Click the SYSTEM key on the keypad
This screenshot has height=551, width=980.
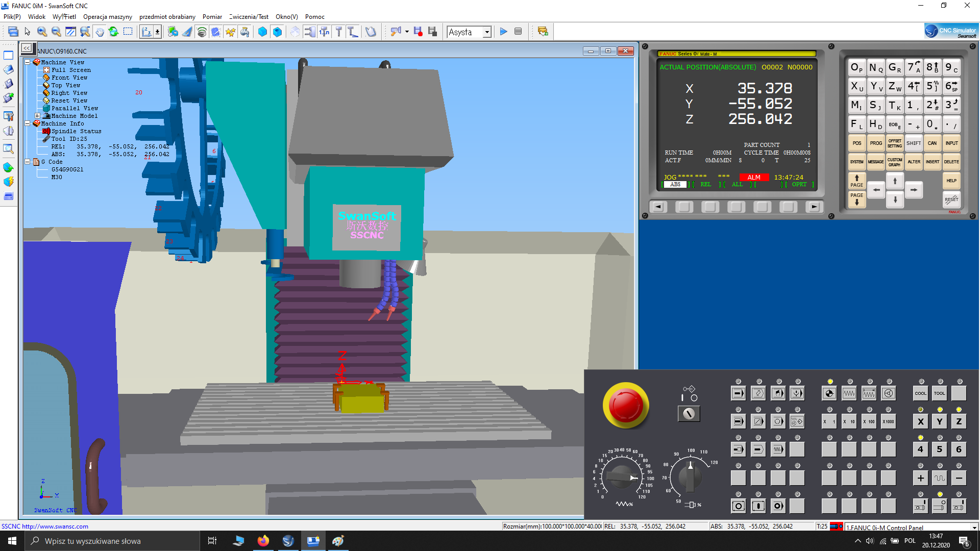point(857,162)
